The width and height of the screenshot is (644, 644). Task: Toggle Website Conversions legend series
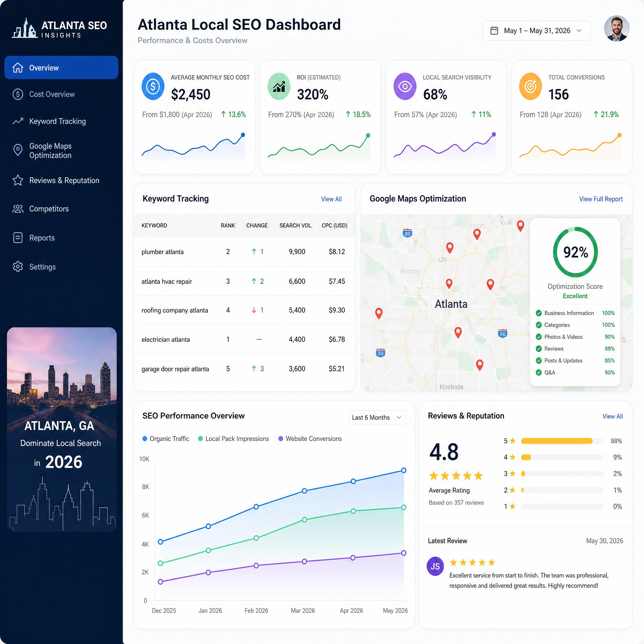coord(310,439)
